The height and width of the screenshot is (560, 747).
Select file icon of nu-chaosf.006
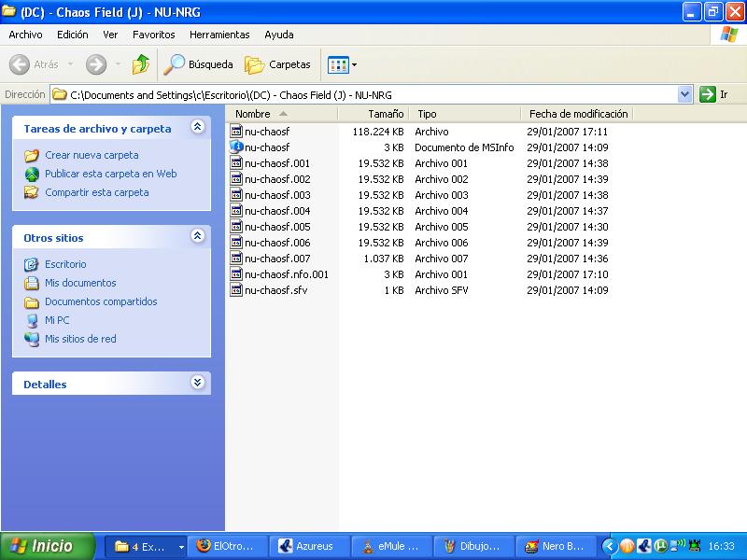click(236, 242)
